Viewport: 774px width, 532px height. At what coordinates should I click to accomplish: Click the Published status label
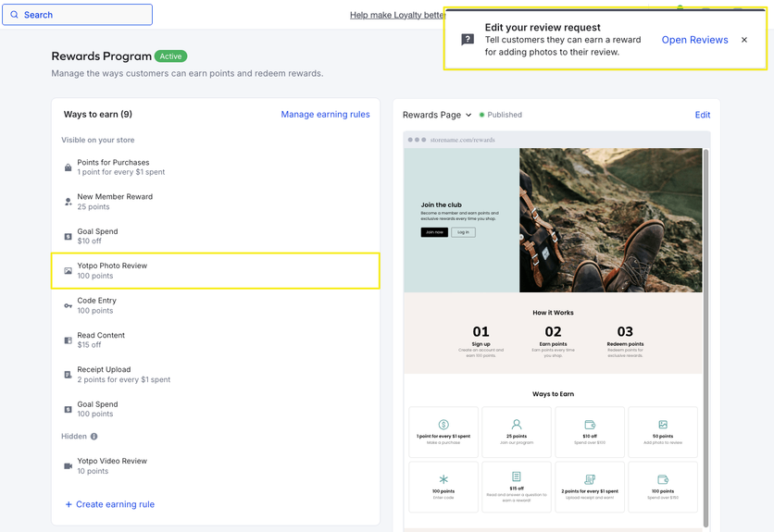[x=501, y=115]
